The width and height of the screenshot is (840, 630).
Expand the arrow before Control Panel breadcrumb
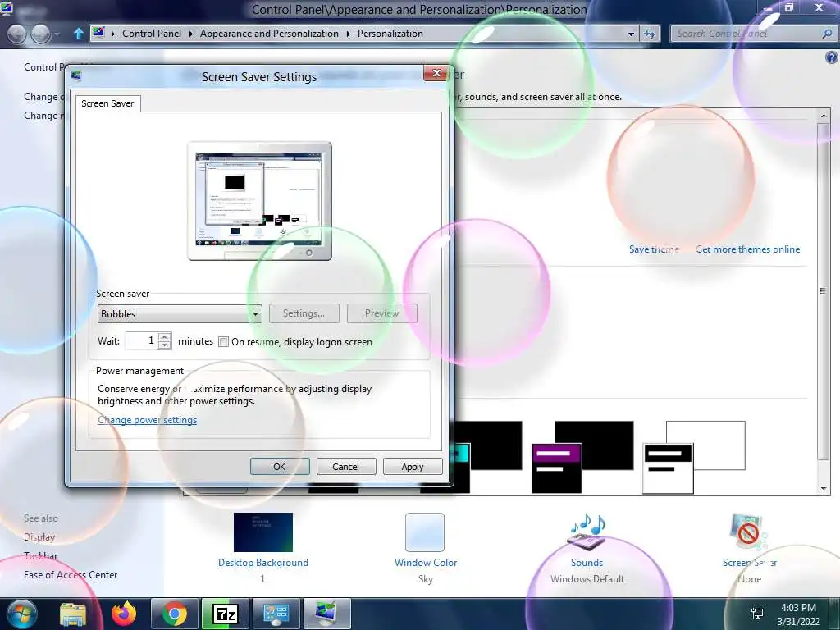pyautogui.click(x=113, y=34)
